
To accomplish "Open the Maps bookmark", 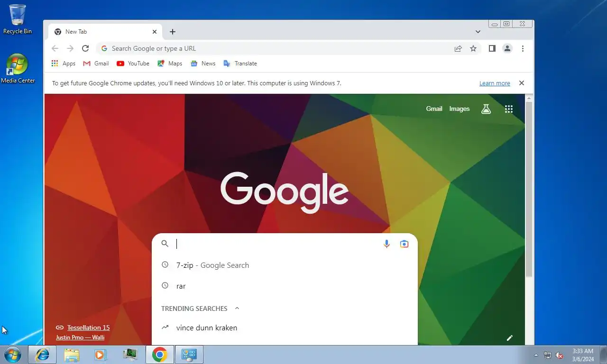I will 170,64.
